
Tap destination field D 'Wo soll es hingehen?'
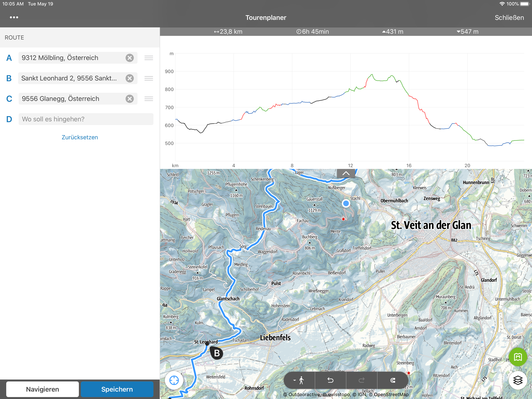(x=86, y=119)
